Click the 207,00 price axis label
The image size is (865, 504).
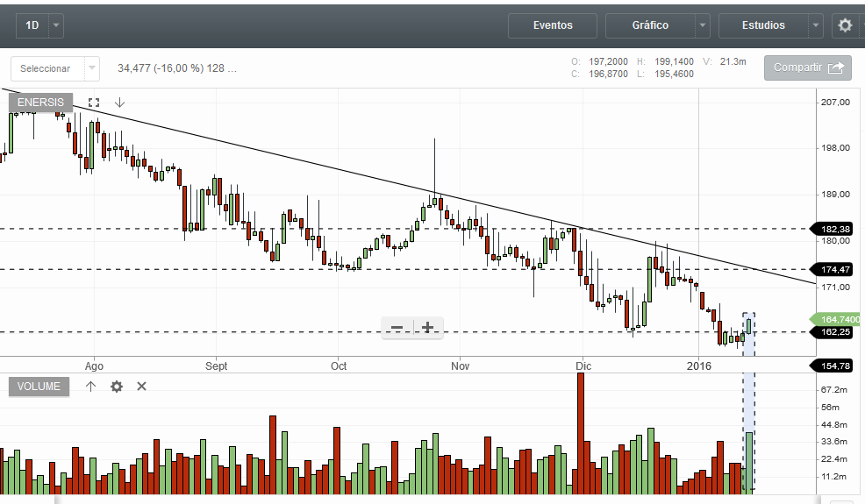point(836,102)
